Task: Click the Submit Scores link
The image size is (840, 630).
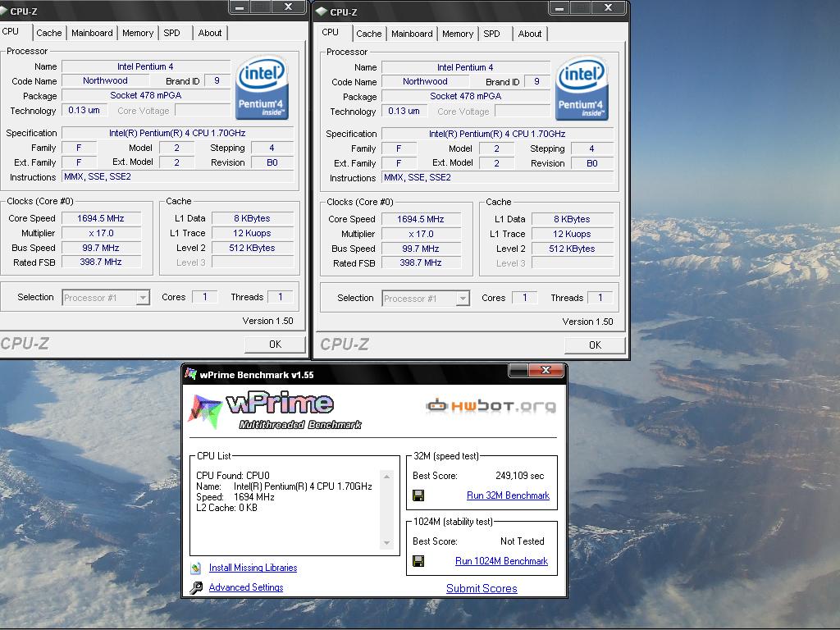Action: pyautogui.click(x=482, y=588)
